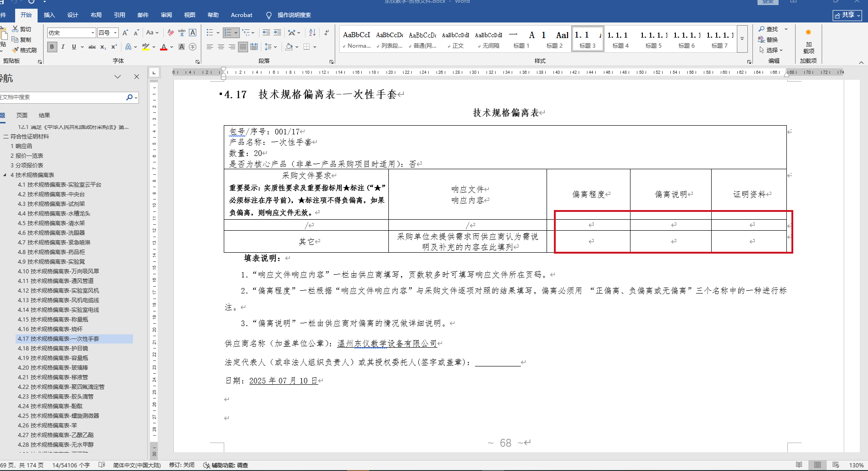
Task: Apply subscript formatting
Action: point(103,47)
